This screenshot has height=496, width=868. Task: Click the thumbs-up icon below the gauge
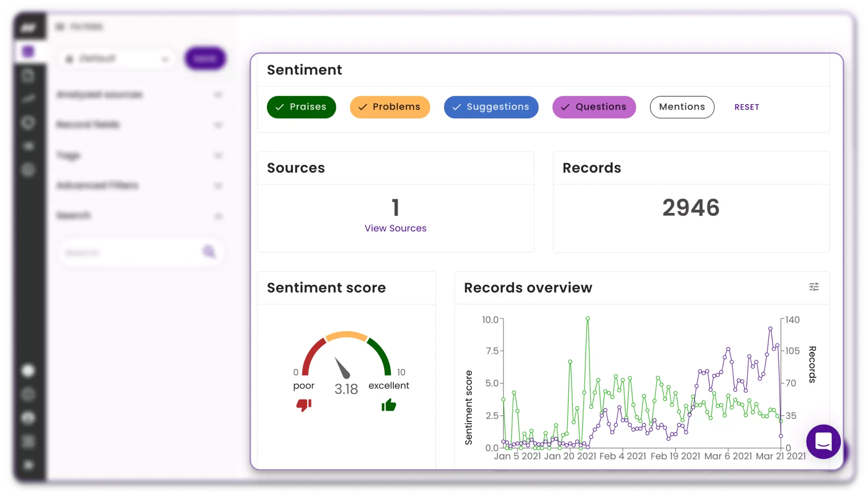(x=388, y=405)
